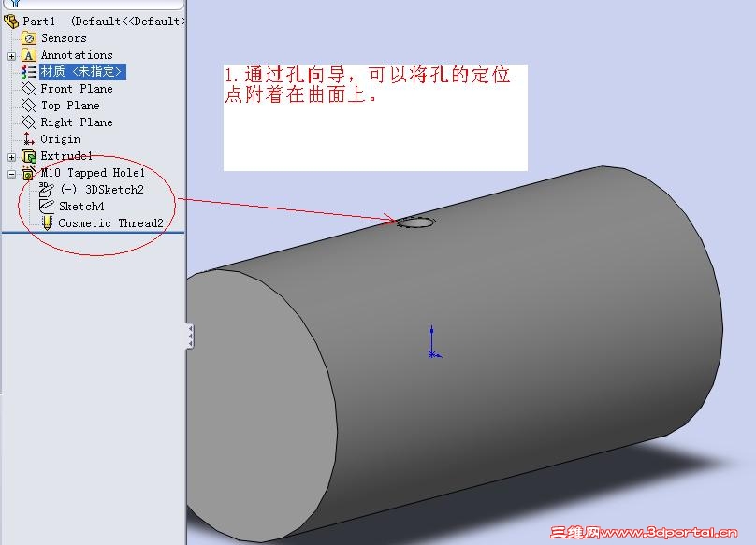Viewport: 756px width, 545px height.
Task: Select the Right Plane label
Action: click(x=77, y=122)
